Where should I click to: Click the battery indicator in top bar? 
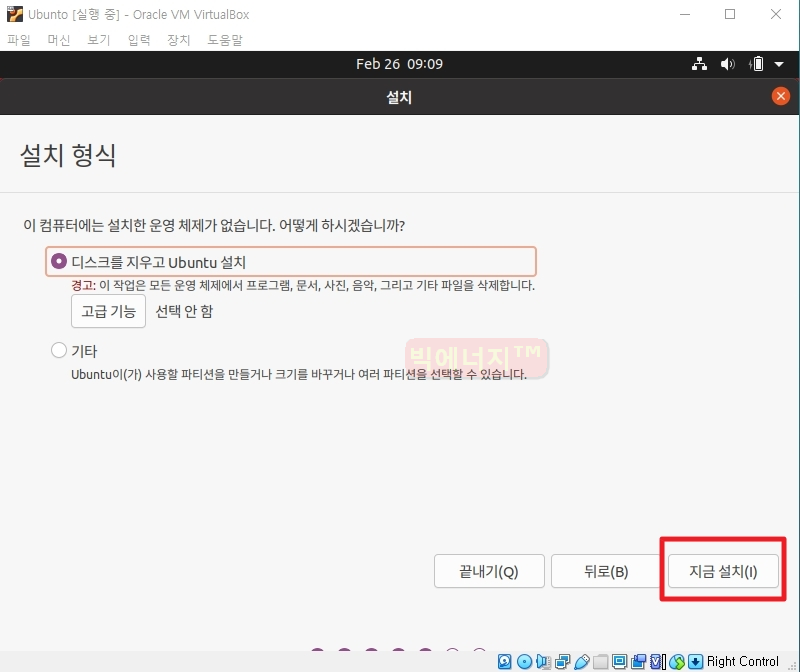(757, 64)
